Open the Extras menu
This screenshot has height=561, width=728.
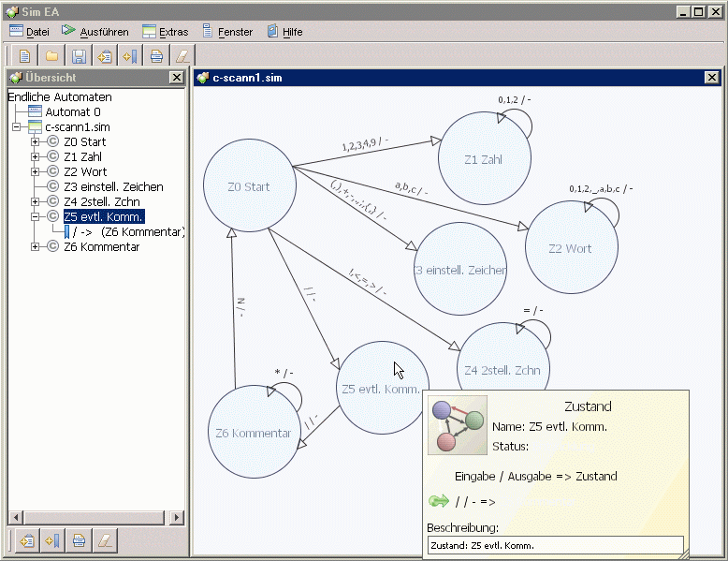[165, 32]
